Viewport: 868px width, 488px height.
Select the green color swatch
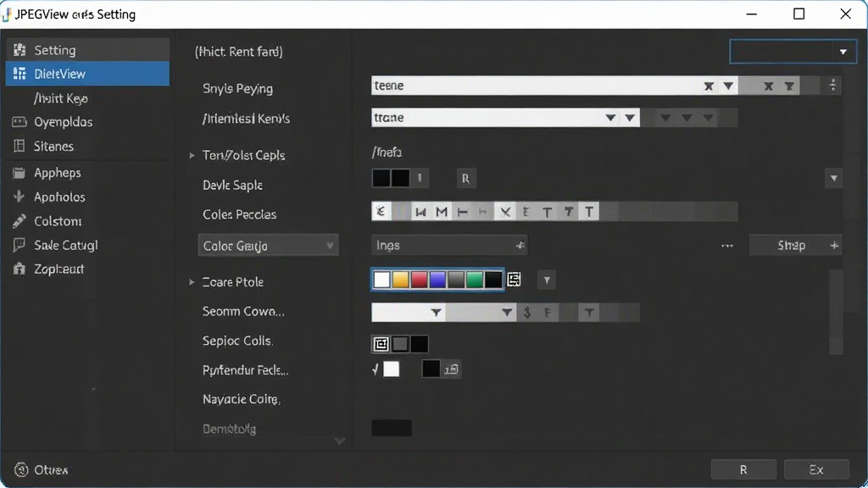tap(475, 280)
